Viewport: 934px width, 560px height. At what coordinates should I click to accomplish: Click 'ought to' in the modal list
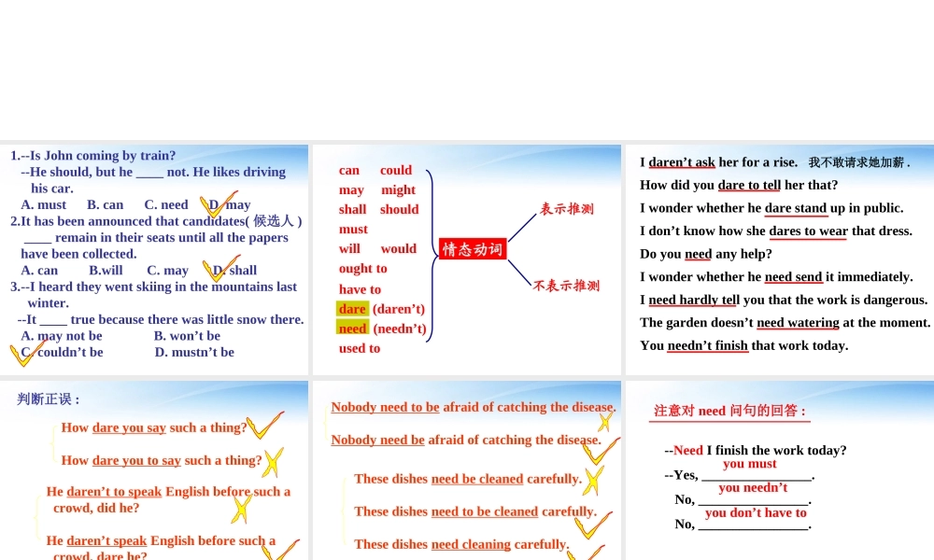point(362,269)
